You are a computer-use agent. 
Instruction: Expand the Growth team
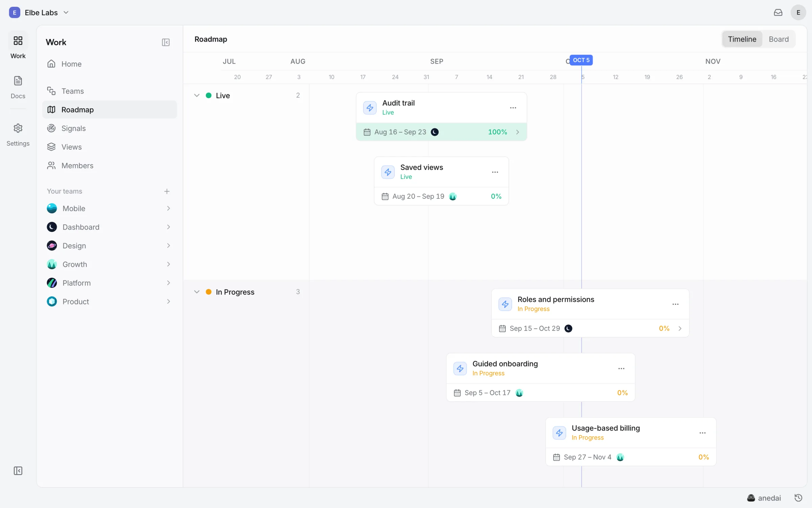click(x=168, y=264)
